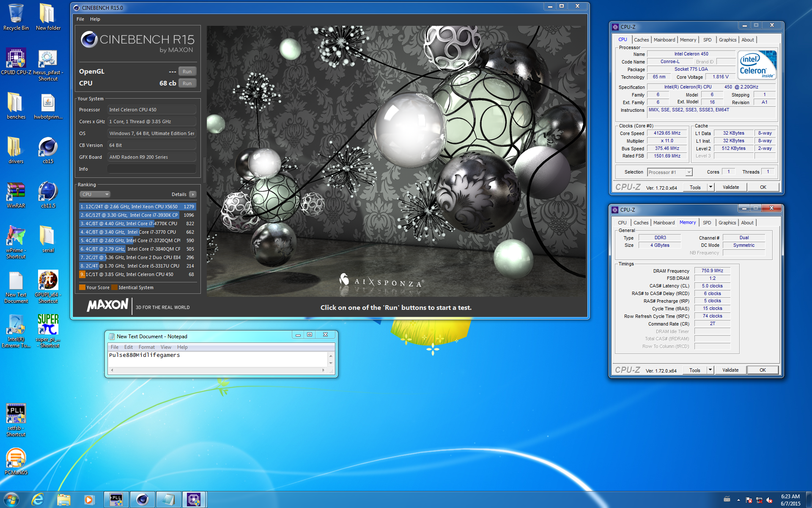Open Windows Media Player taskbar icon

89,500
